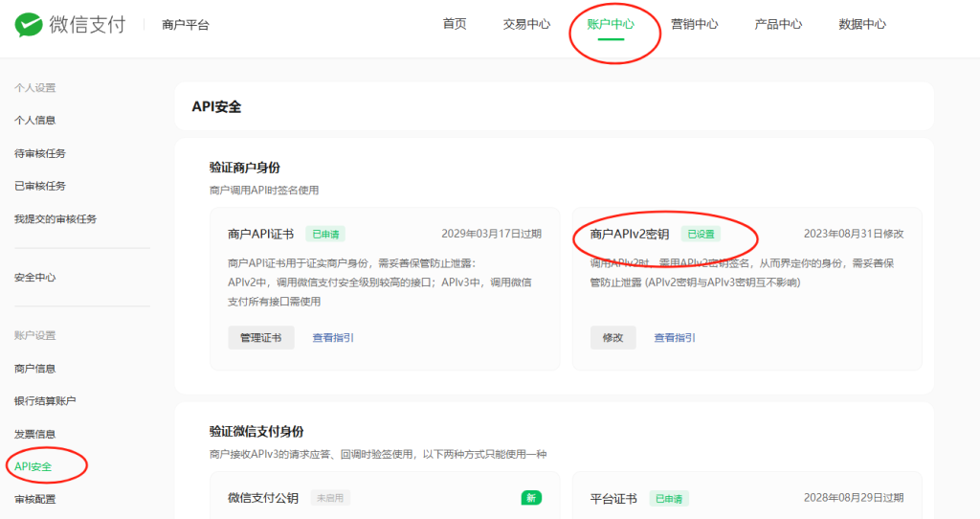The width and height of the screenshot is (980, 519).
Task: Click the 已申请 badge beside 平台证书
Action: pos(669,498)
